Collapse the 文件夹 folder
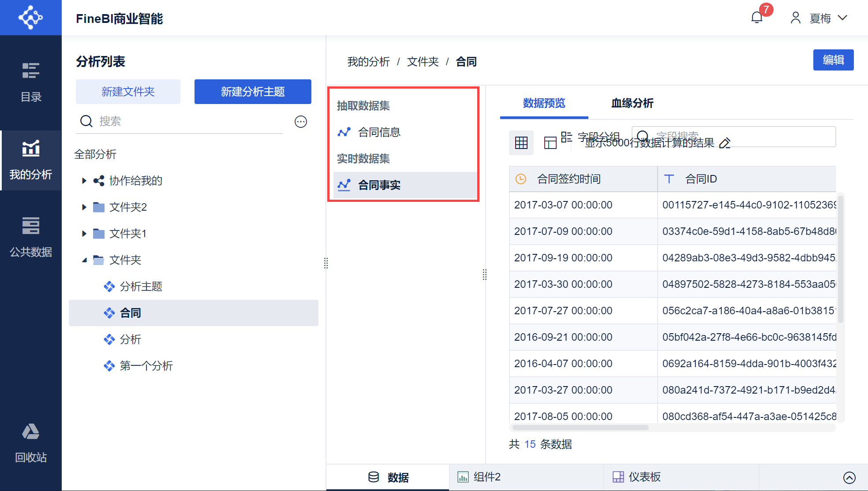The image size is (868, 491). [84, 260]
